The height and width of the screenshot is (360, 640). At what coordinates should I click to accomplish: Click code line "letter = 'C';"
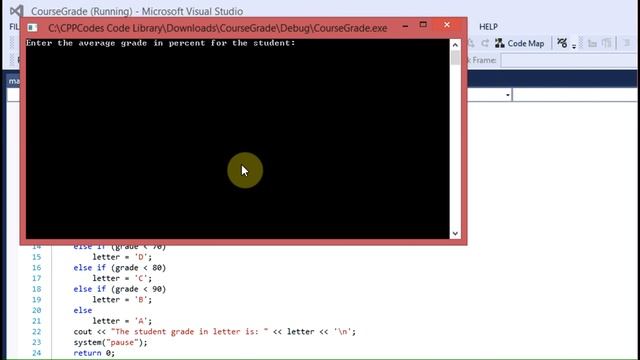point(122,278)
